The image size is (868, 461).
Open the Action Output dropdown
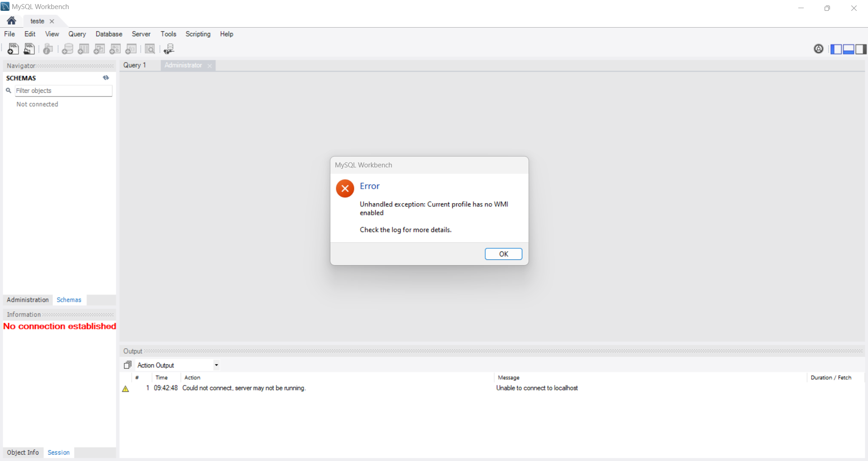click(x=216, y=365)
